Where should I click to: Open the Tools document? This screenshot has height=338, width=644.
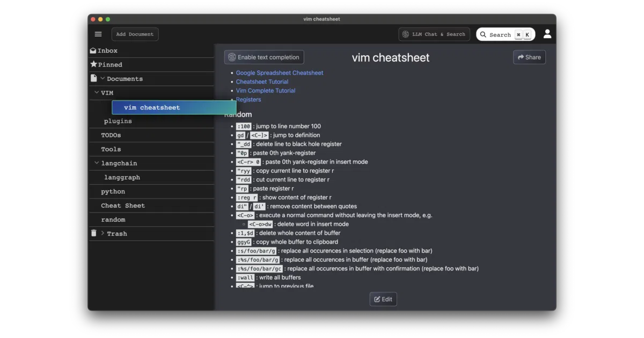111,149
